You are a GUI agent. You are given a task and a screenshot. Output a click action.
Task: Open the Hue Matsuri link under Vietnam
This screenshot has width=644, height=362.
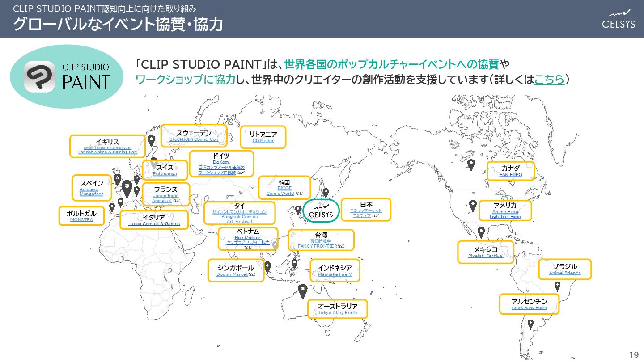tap(248, 238)
